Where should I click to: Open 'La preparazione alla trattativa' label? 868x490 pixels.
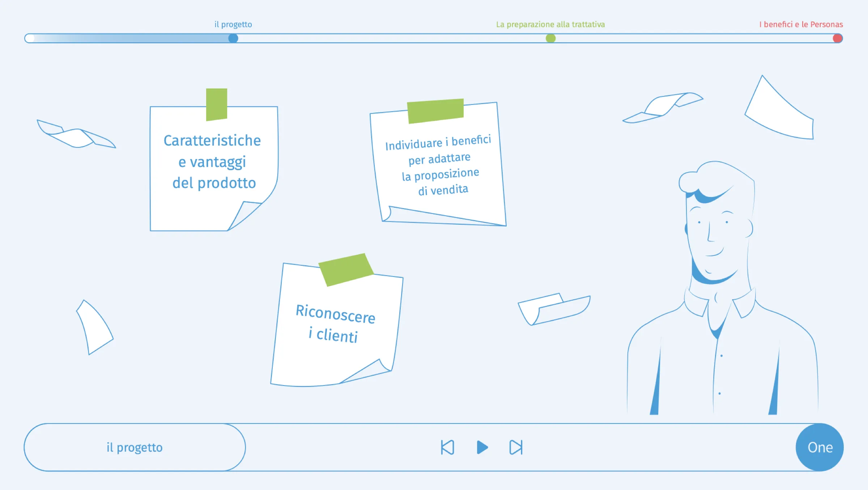tap(550, 24)
